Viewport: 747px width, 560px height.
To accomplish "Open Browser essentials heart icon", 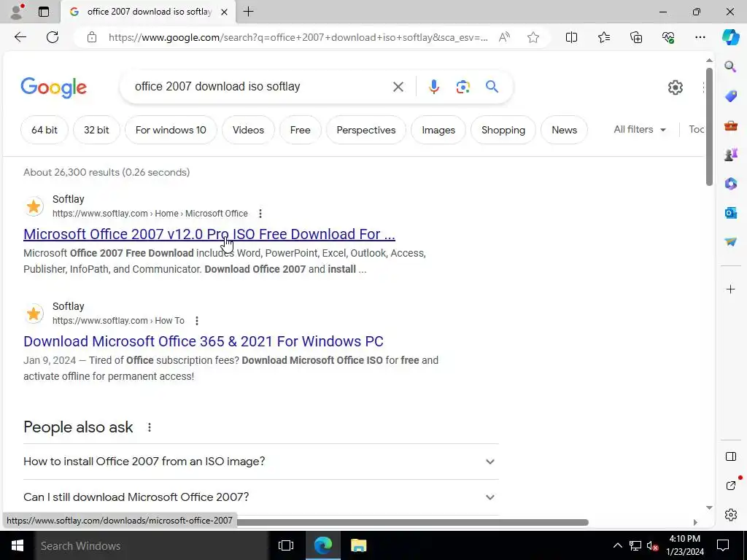I will tap(668, 37).
